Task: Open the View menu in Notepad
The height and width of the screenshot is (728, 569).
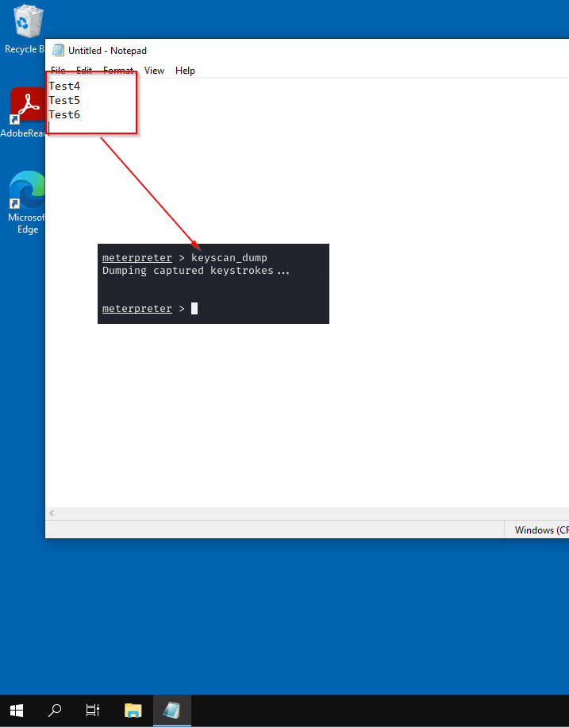Action: pyautogui.click(x=154, y=71)
